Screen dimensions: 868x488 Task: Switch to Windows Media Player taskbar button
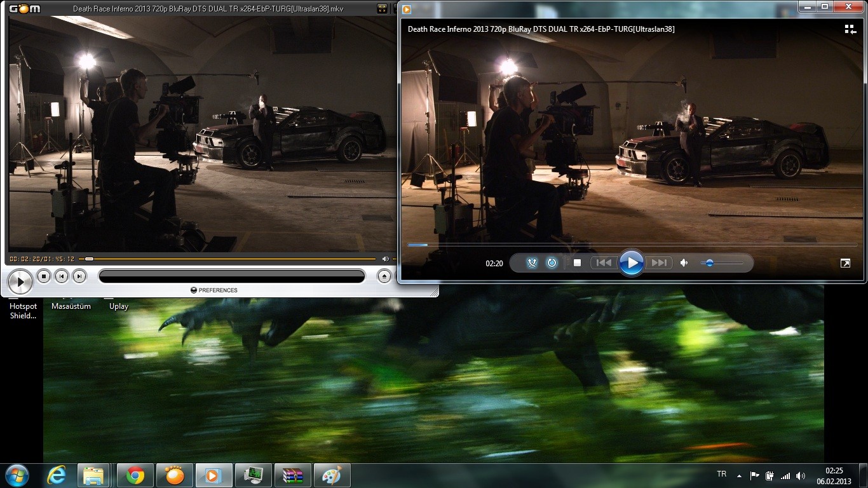click(213, 475)
